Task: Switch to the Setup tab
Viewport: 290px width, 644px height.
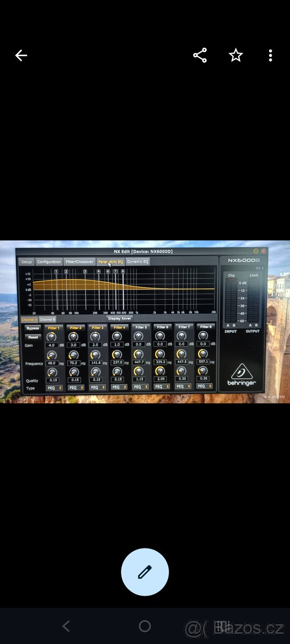Action: pyautogui.click(x=26, y=262)
